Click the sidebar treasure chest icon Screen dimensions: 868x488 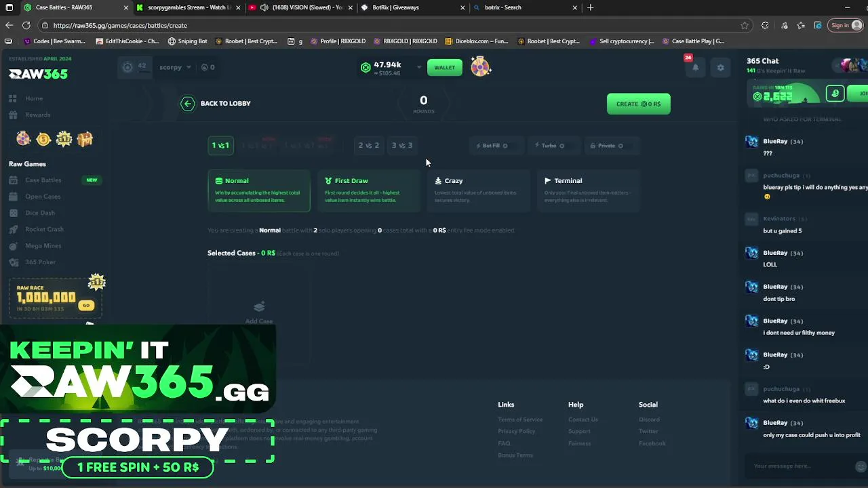85,139
